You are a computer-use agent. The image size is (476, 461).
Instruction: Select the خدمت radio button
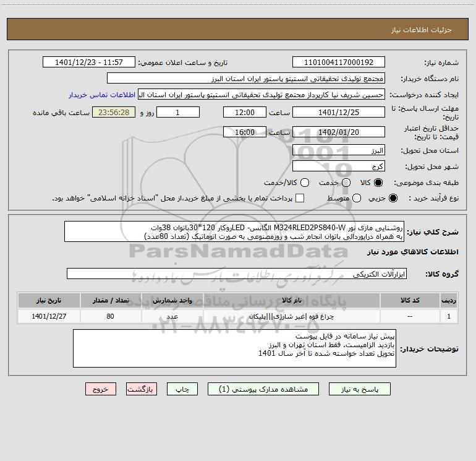pos(346,183)
